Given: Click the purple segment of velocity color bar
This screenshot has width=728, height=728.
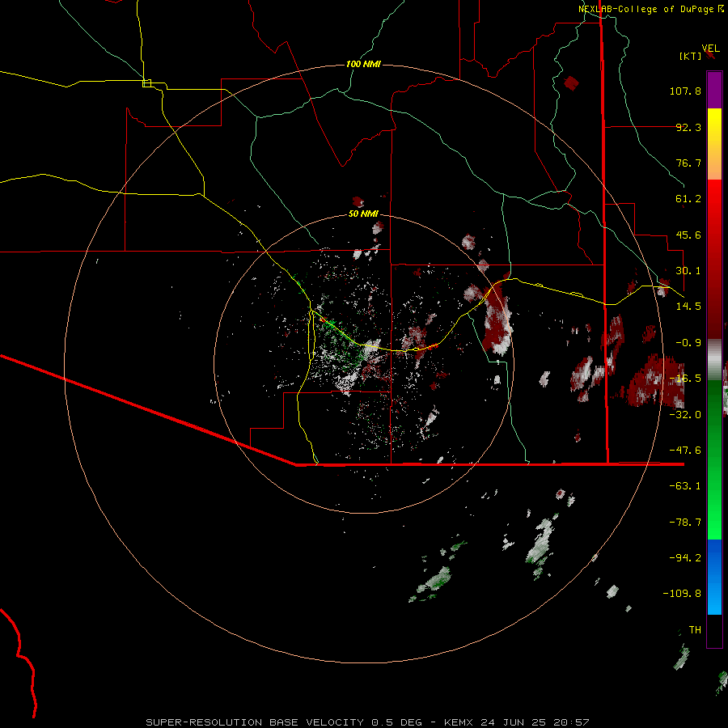Looking at the screenshot, I should pos(714,91).
